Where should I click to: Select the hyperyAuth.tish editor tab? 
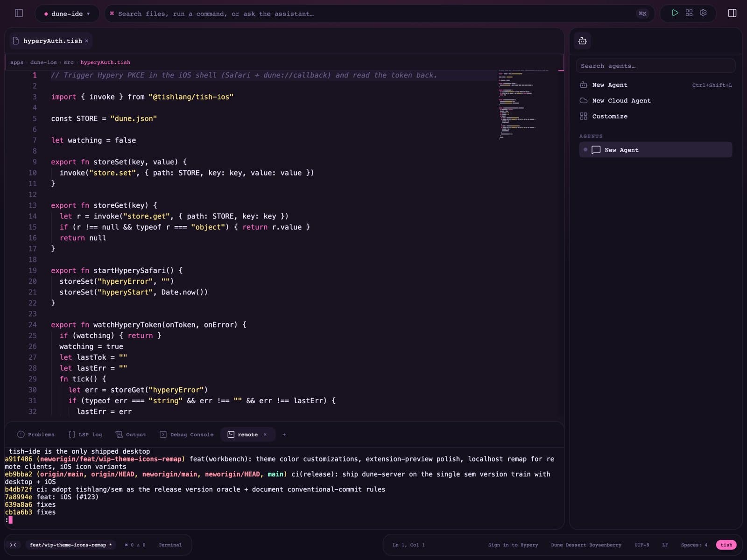(x=51, y=41)
